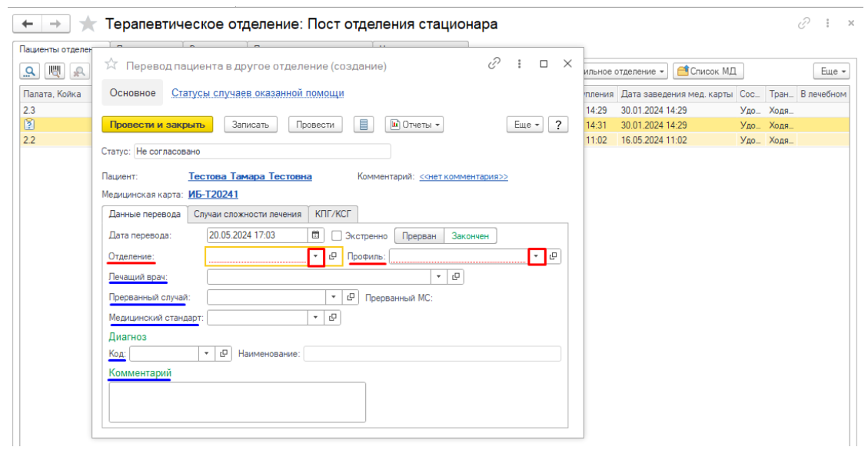Open the Отделение field selection form icon
Image resolution: width=868 pixels, height=457 pixels.
pyautogui.click(x=333, y=256)
